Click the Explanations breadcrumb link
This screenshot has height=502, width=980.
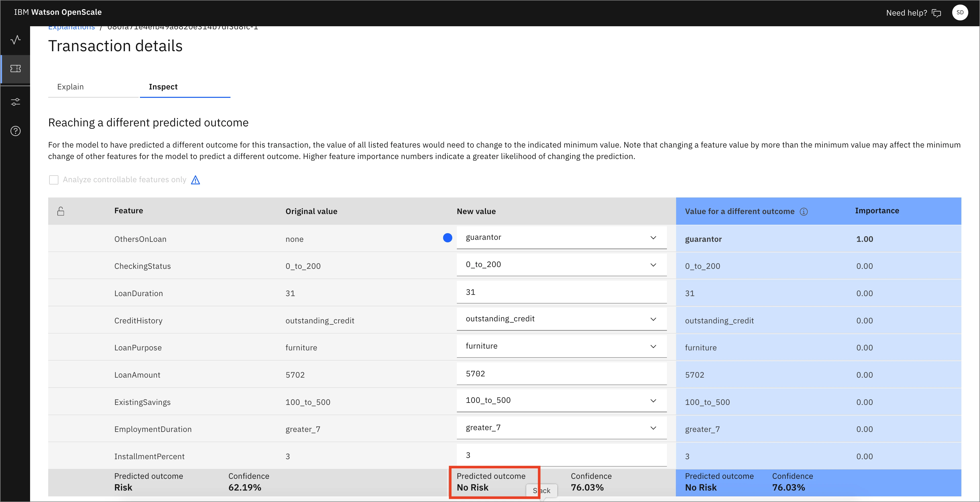(x=72, y=28)
